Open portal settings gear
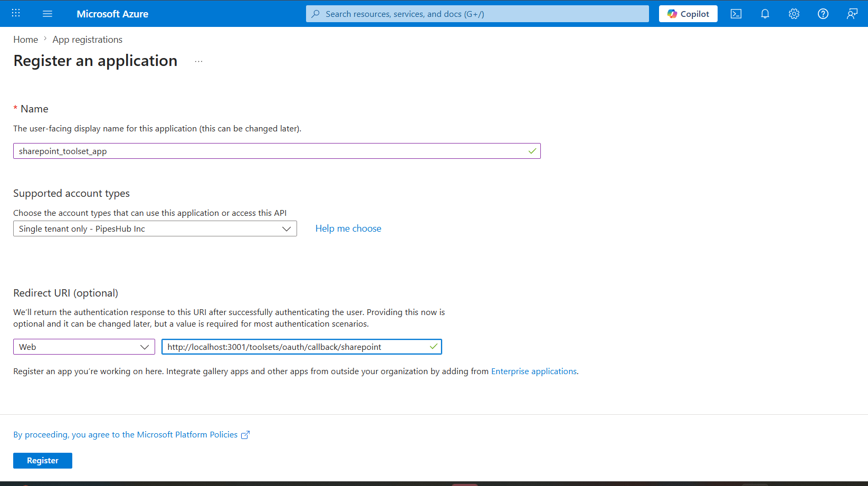868x486 pixels. pyautogui.click(x=794, y=14)
